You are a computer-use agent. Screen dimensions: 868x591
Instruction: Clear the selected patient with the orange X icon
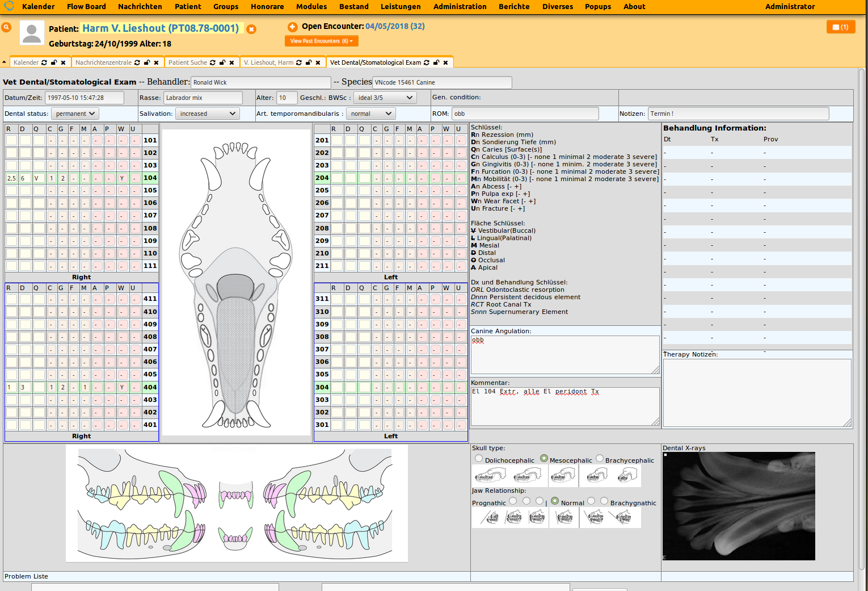coord(251,29)
